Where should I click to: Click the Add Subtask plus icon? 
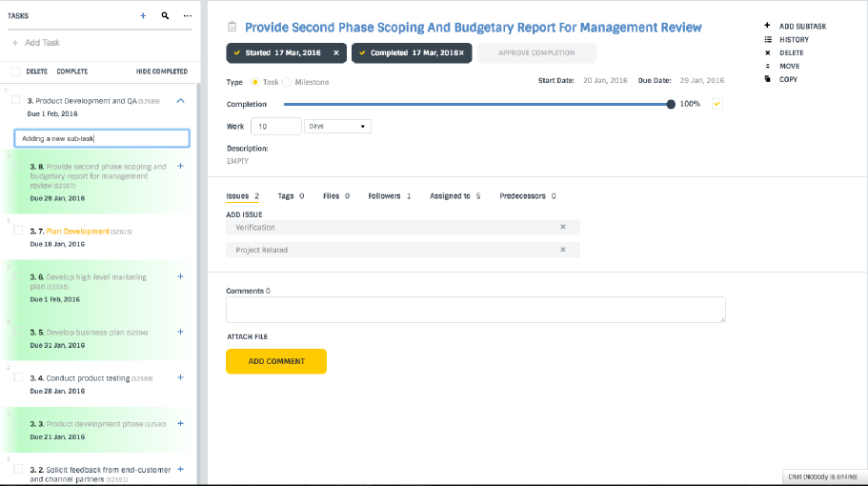tap(767, 26)
